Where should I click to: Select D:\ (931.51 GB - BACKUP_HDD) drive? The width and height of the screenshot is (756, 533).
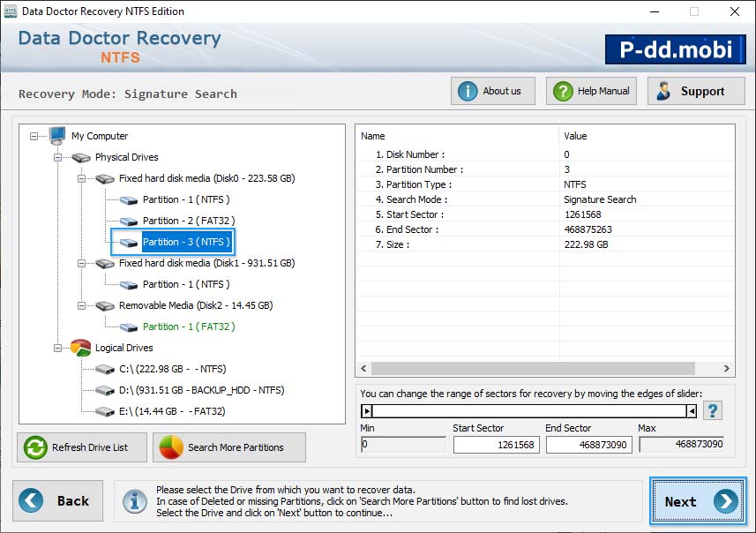[201, 391]
